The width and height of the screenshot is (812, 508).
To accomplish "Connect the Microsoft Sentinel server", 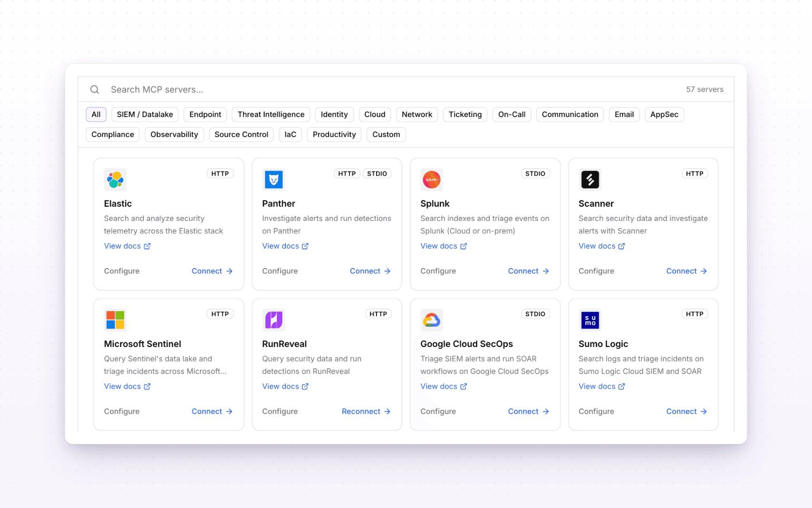I will pos(212,411).
